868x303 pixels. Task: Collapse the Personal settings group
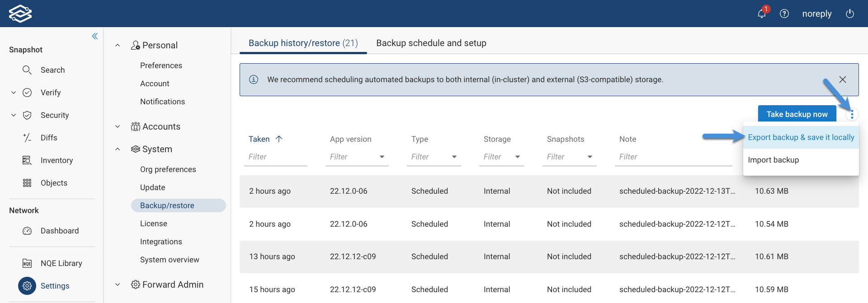click(x=118, y=45)
